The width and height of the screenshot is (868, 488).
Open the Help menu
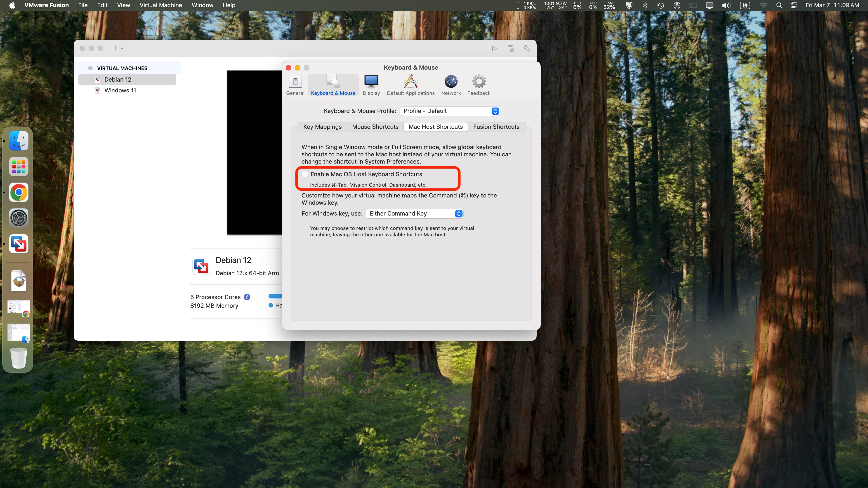tap(229, 5)
